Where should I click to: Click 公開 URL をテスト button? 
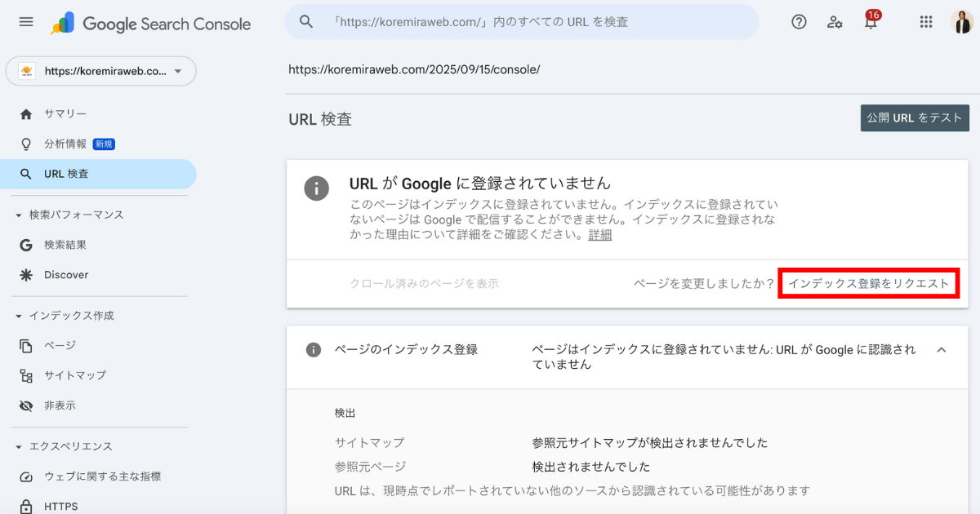click(915, 117)
